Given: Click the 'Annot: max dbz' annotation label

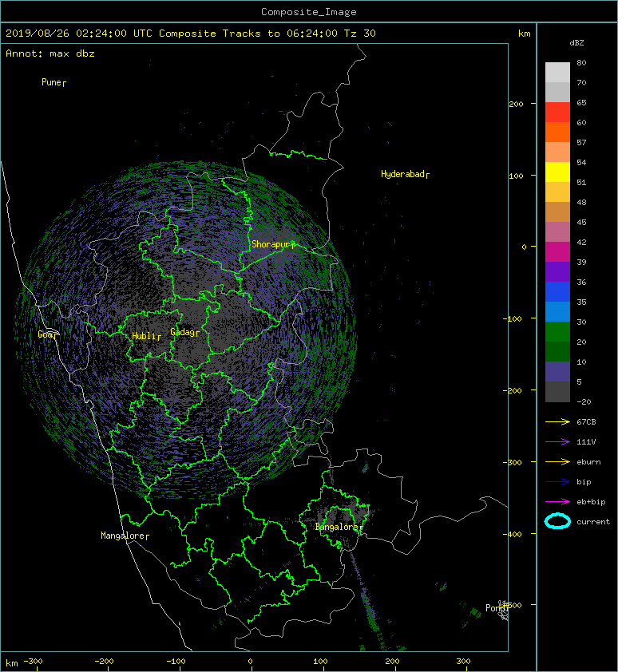Looking at the screenshot, I should tap(50, 53).
